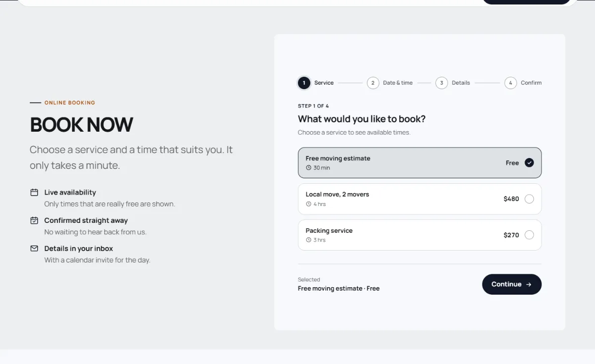Click the clock icon next to 3 hrs
595x364 pixels.
pyautogui.click(x=308, y=240)
